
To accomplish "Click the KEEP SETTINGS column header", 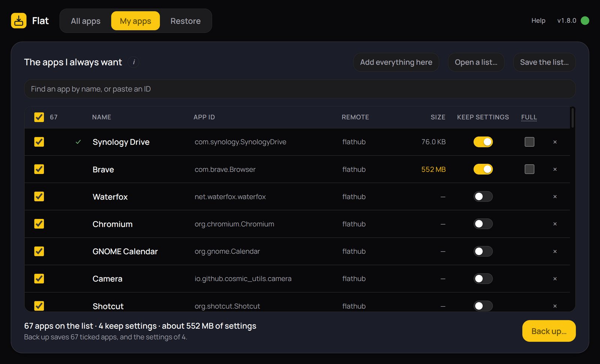I will pos(483,117).
